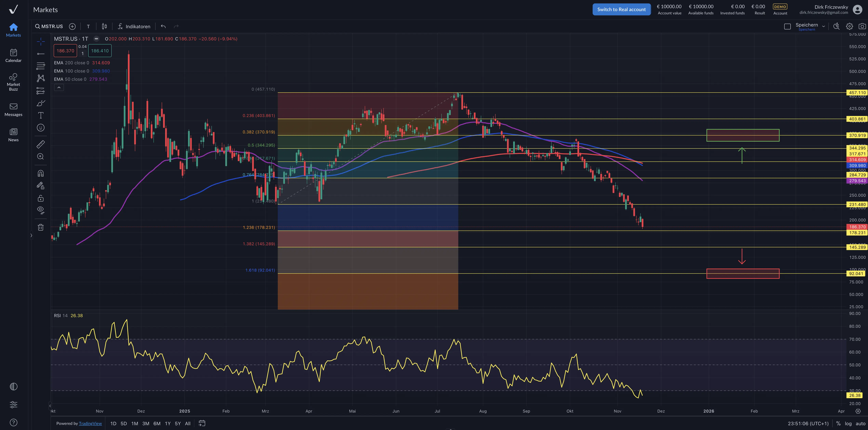Enable the magnet snap tool
The height and width of the screenshot is (430, 868).
tap(41, 173)
